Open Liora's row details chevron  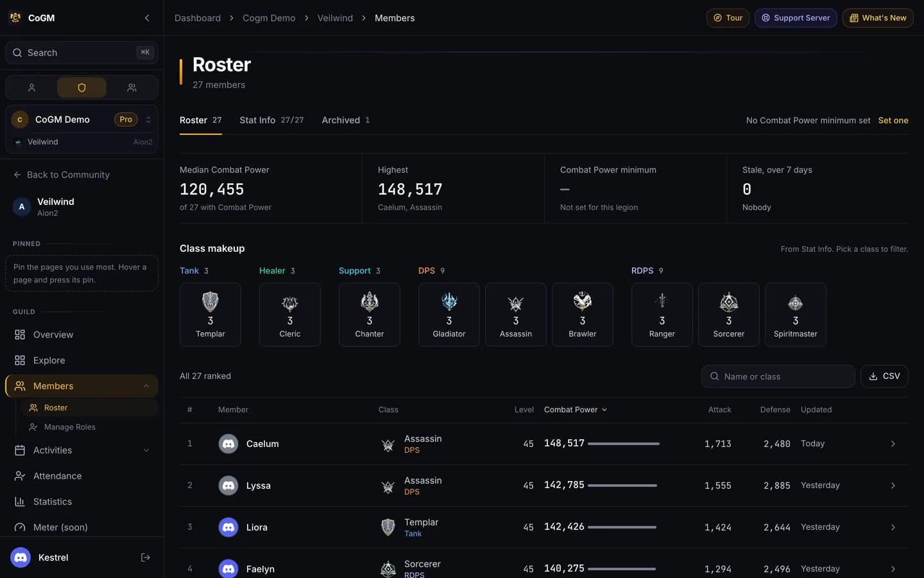893,527
